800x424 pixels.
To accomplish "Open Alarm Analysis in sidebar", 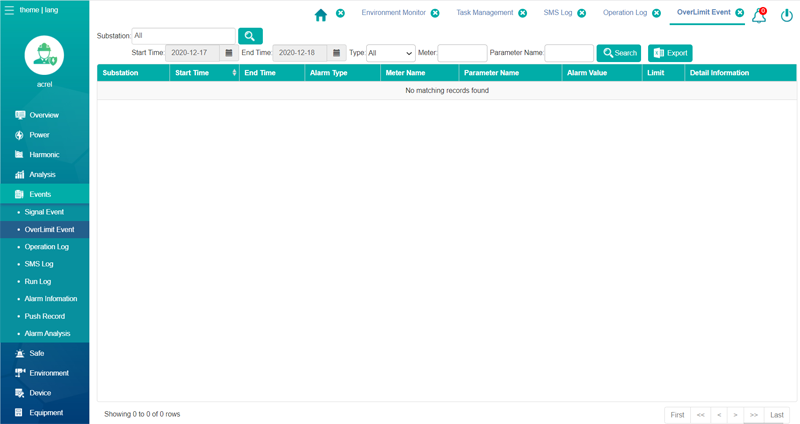I will tap(47, 333).
